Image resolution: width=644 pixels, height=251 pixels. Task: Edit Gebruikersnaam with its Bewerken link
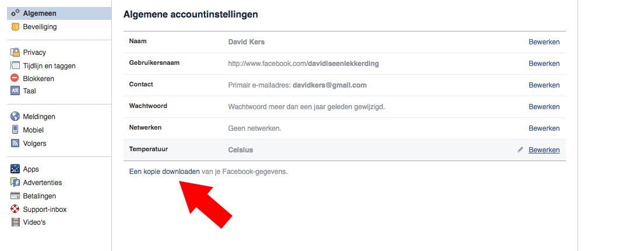coord(544,64)
